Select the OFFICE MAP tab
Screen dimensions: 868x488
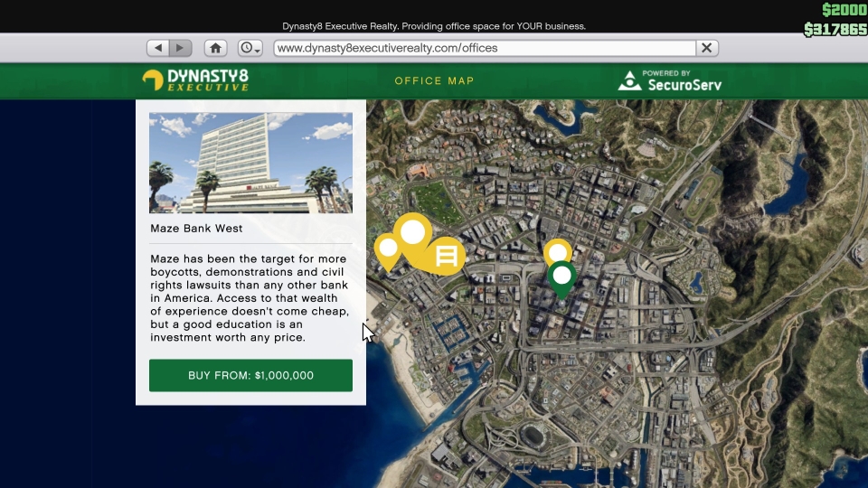[x=434, y=80]
